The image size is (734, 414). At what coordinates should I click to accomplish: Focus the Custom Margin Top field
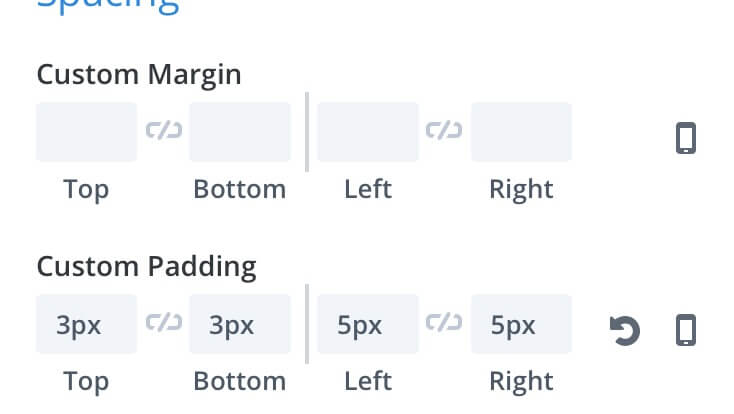(87, 132)
